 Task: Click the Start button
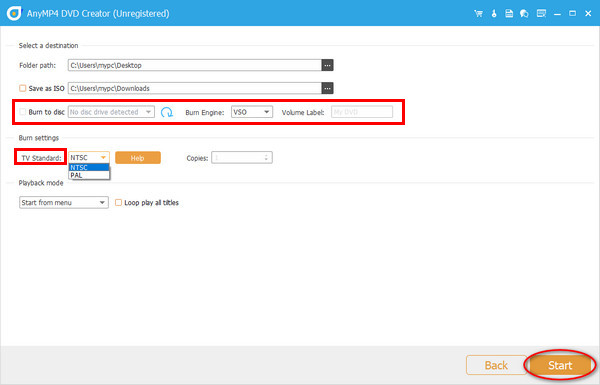pyautogui.click(x=560, y=365)
